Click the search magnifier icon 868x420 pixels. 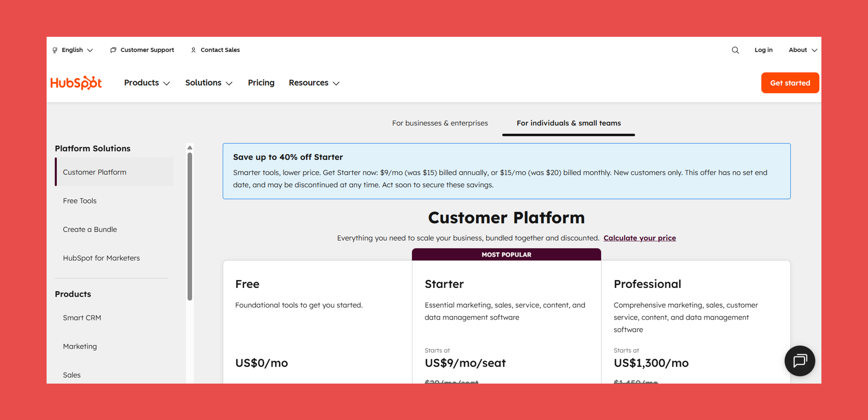(735, 50)
